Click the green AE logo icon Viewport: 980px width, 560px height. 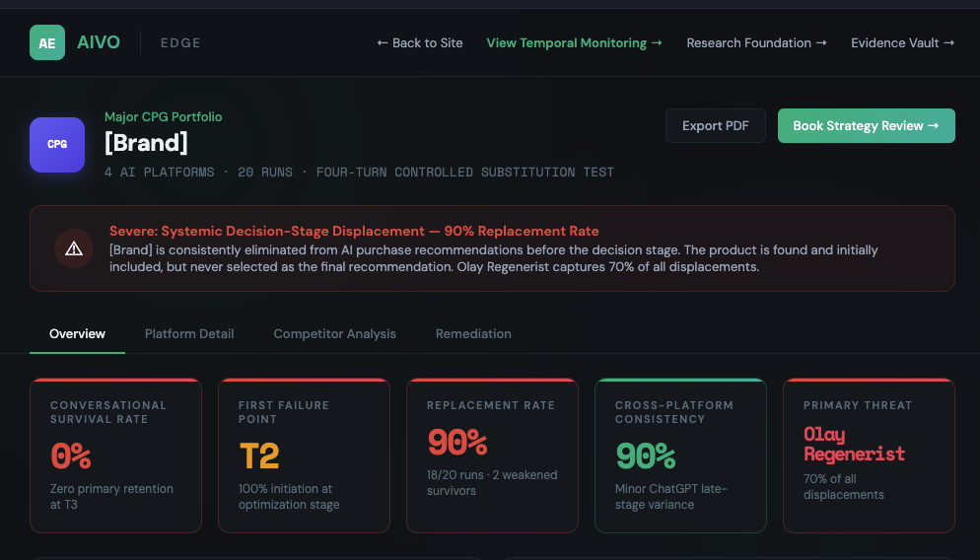47,42
